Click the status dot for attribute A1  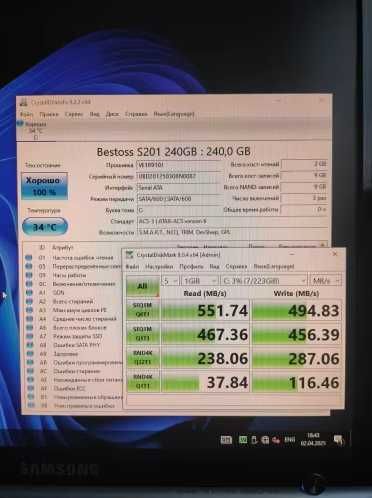click(29, 292)
